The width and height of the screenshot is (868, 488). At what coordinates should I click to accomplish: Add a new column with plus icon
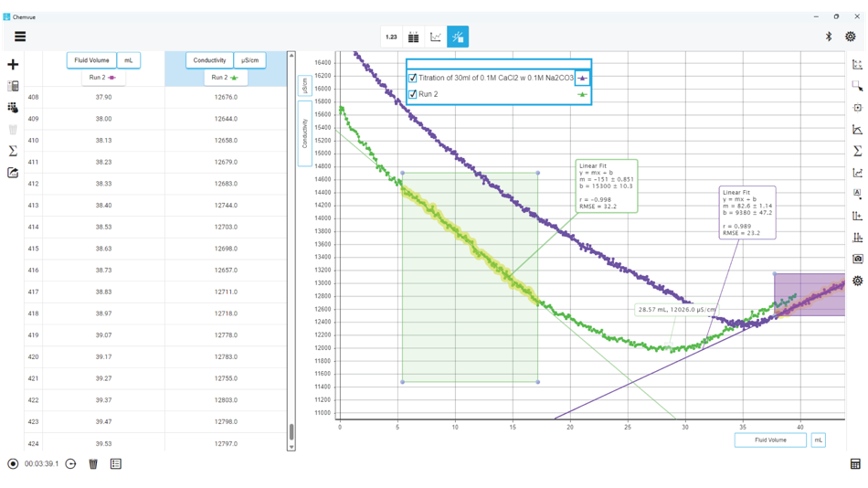click(x=13, y=65)
